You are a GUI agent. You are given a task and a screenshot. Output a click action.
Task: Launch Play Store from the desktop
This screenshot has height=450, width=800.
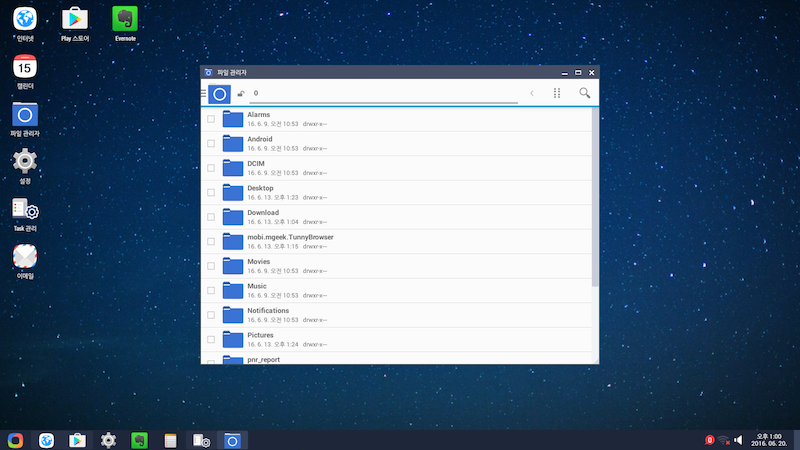point(75,19)
